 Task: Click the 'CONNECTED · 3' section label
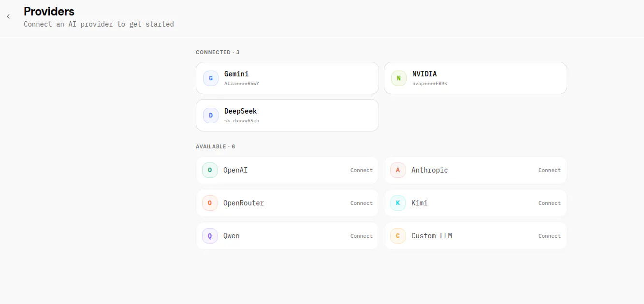coord(218,52)
